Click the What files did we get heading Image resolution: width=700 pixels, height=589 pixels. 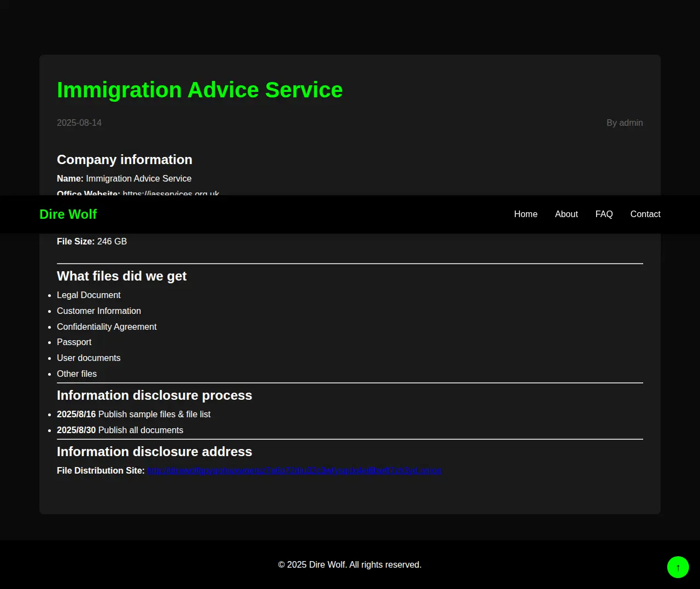click(121, 276)
